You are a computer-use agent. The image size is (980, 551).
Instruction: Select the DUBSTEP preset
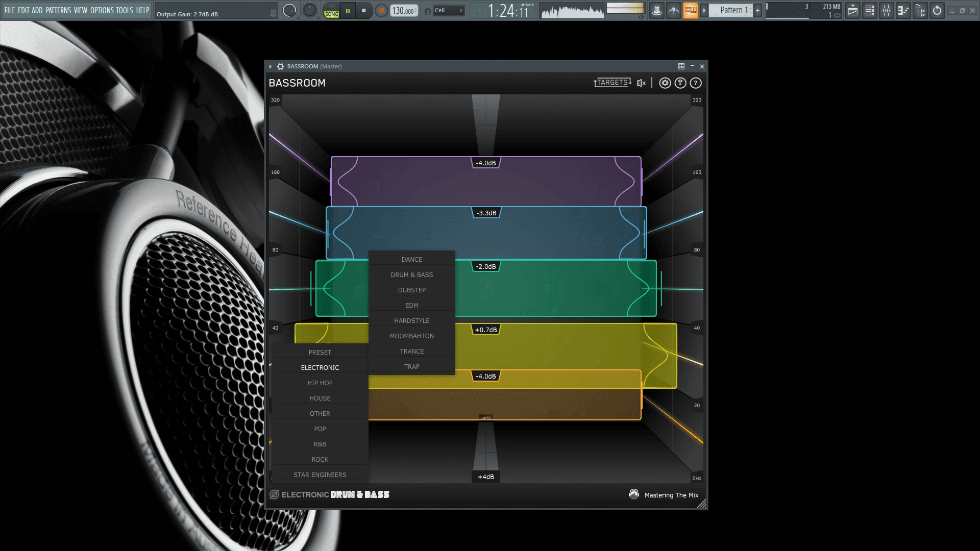[412, 290]
